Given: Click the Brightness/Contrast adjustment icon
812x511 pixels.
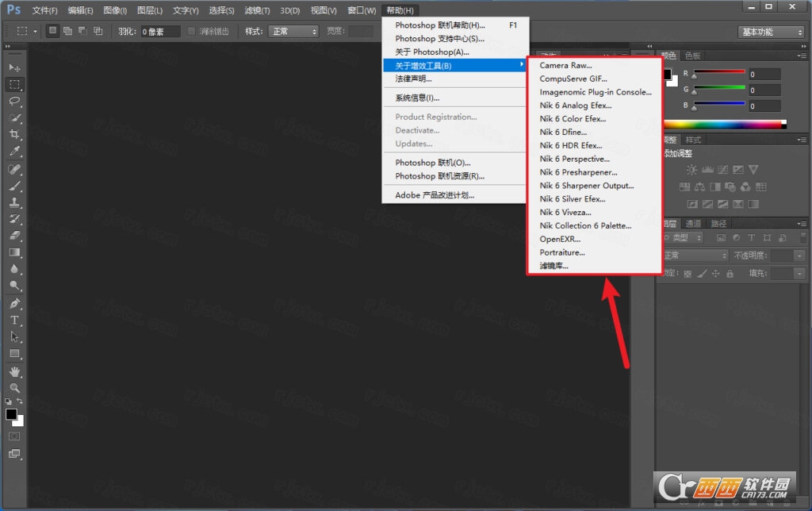Looking at the screenshot, I should pos(691,170).
